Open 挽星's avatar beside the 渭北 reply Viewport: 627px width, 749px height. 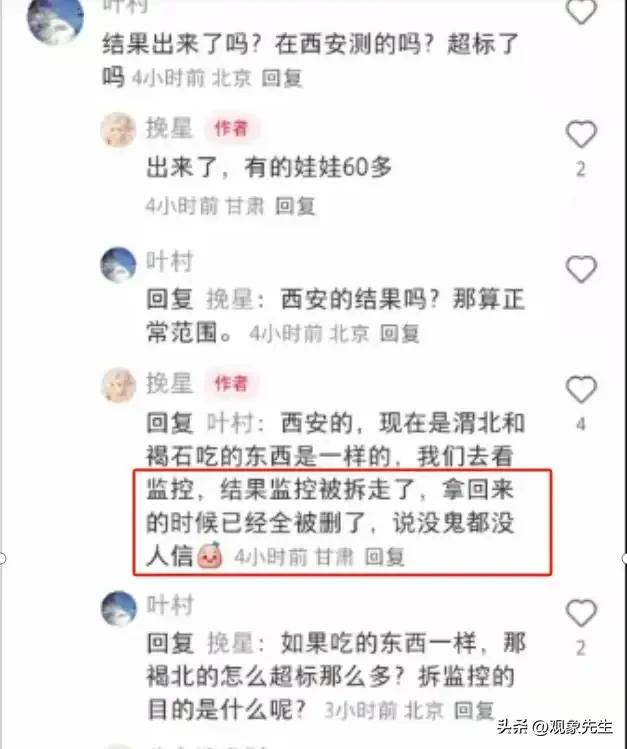click(x=118, y=385)
